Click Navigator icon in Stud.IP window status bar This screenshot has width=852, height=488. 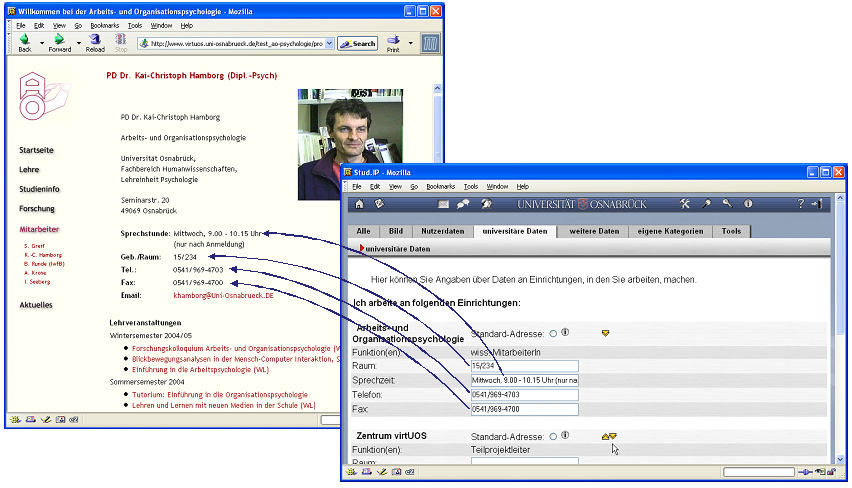(x=352, y=472)
